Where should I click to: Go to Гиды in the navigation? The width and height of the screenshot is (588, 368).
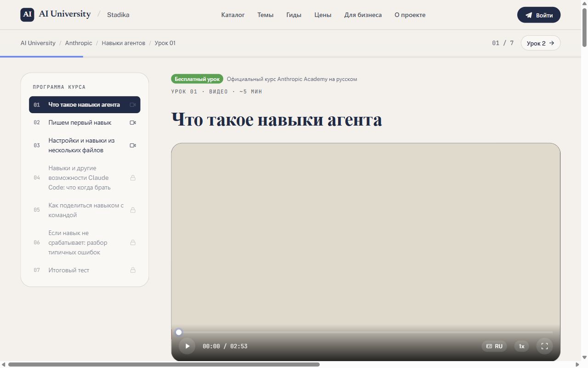[x=294, y=15]
